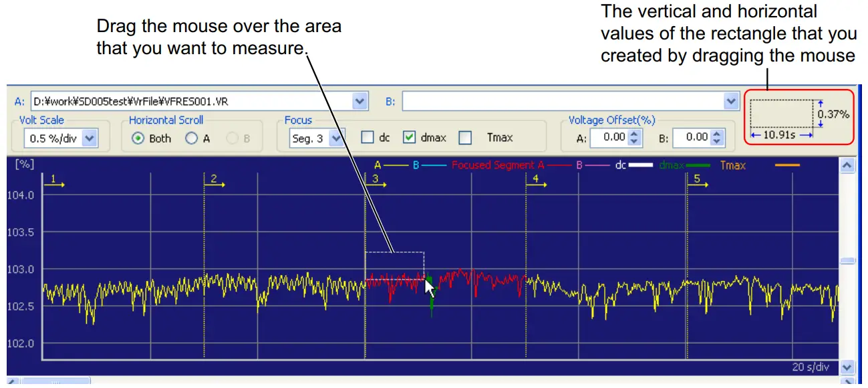Enable the dc checkbox
868x388 pixels.
coord(369,137)
